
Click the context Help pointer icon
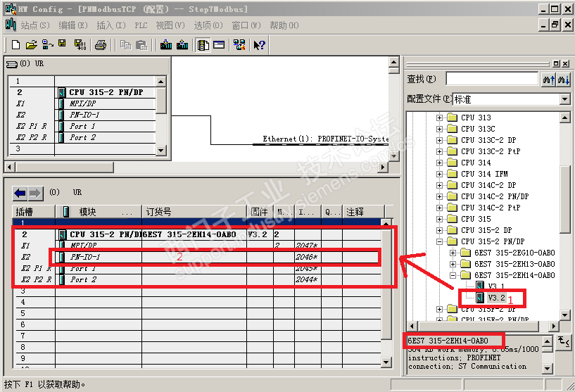[259, 45]
